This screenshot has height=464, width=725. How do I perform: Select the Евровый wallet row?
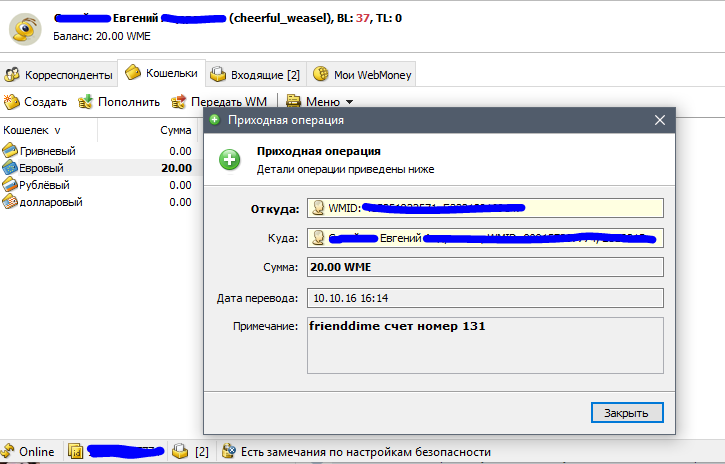(x=100, y=168)
